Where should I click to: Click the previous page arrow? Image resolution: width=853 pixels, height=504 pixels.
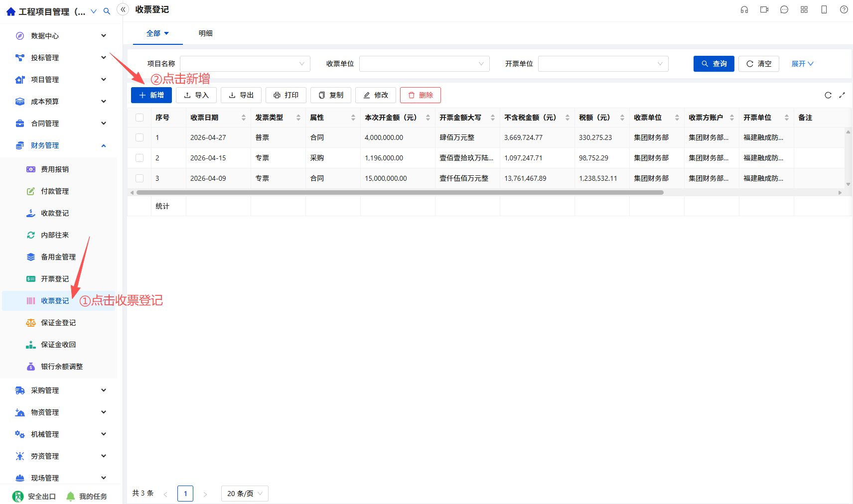[165, 494]
